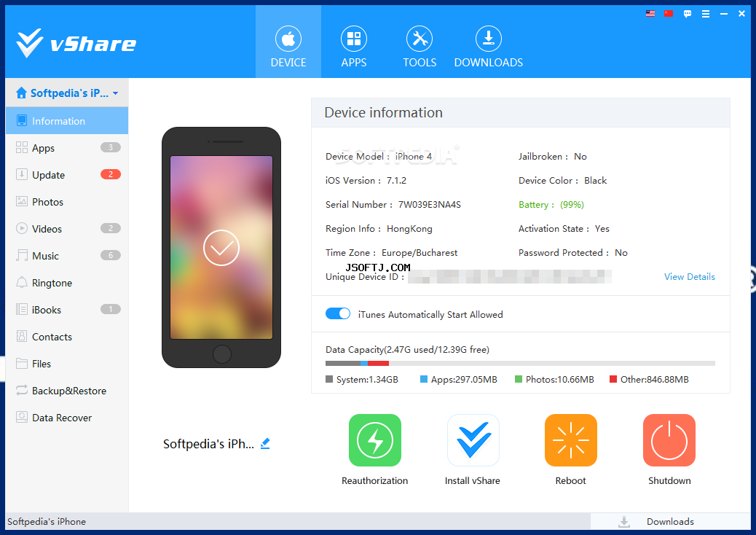Toggle iTunes Automatically Start Allowed switch
This screenshot has height=535, width=756.
click(338, 313)
